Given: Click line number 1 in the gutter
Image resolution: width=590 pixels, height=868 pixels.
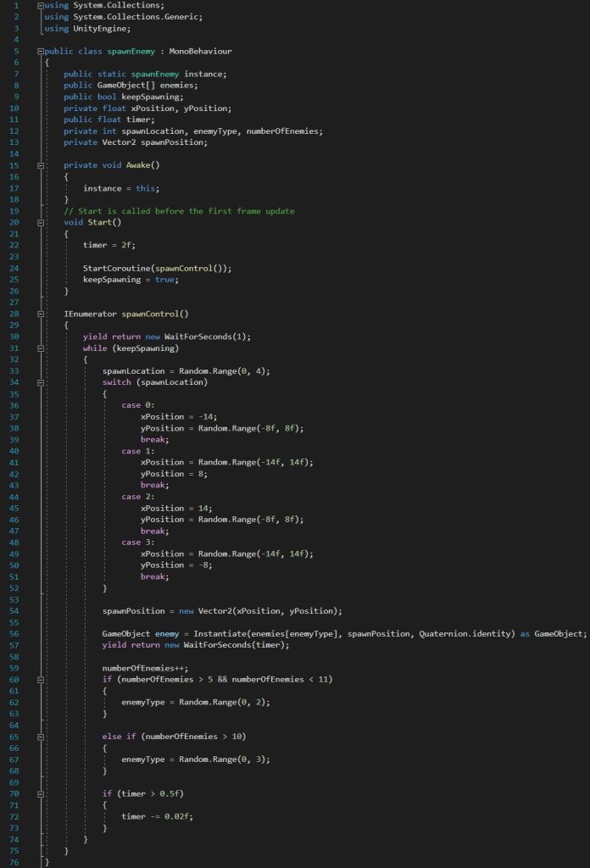Looking at the screenshot, I should (16, 6).
